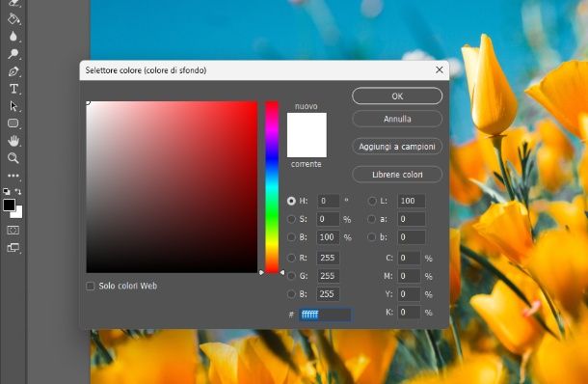Enable Solo colori Web checkbox

pyautogui.click(x=91, y=287)
